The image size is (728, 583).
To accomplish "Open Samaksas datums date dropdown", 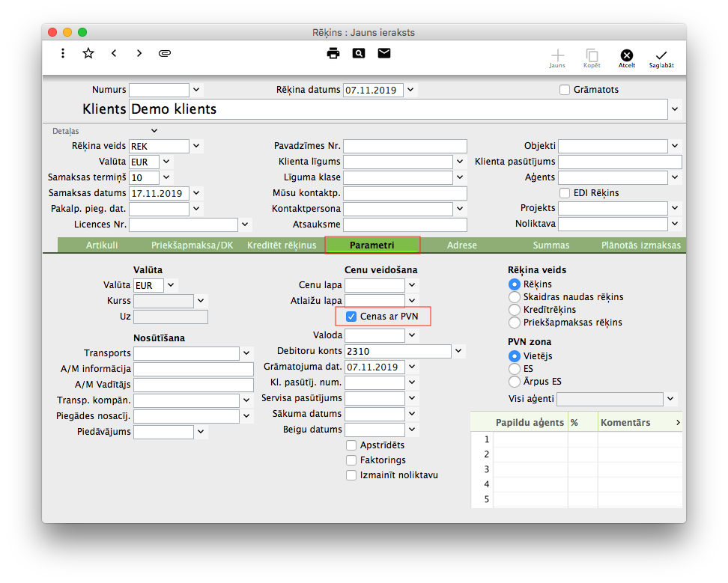I will click(196, 193).
